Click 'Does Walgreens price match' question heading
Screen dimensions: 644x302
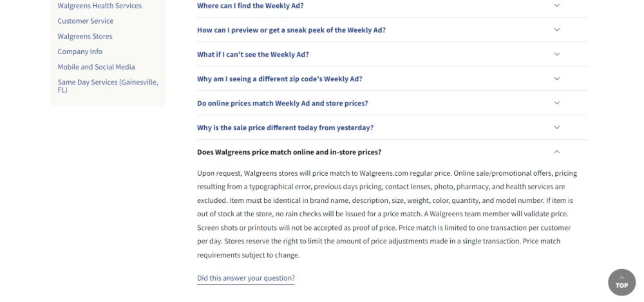click(289, 153)
